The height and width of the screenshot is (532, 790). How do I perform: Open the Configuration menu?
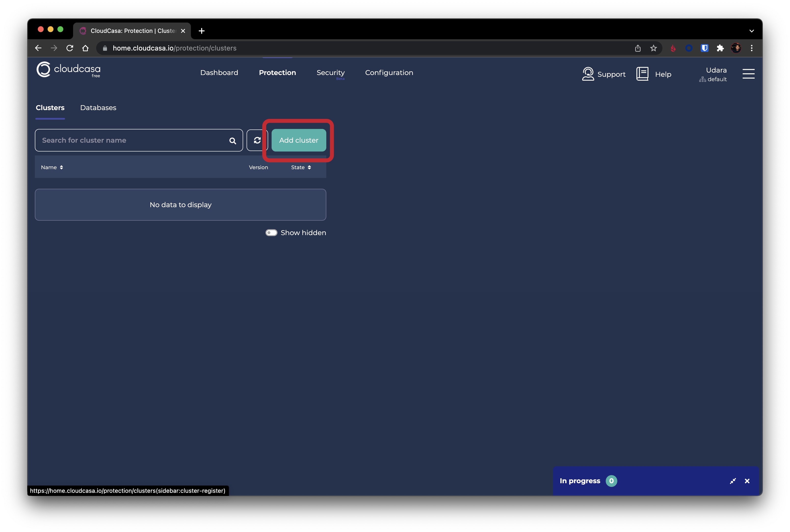coord(389,73)
